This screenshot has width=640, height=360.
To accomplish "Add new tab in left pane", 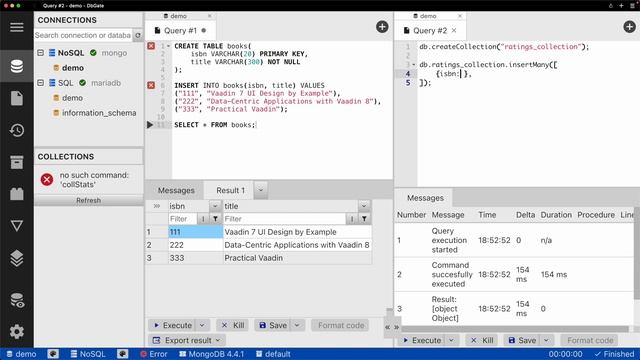I will [x=382, y=27].
